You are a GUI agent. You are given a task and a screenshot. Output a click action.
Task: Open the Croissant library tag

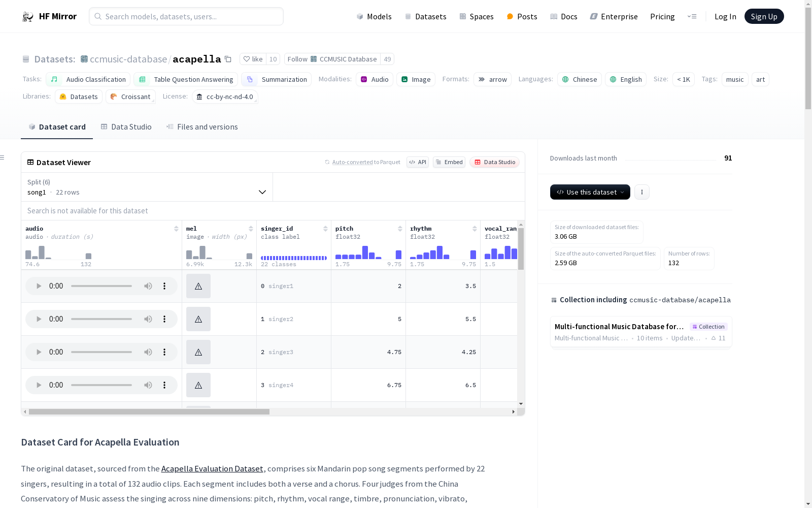point(130,97)
